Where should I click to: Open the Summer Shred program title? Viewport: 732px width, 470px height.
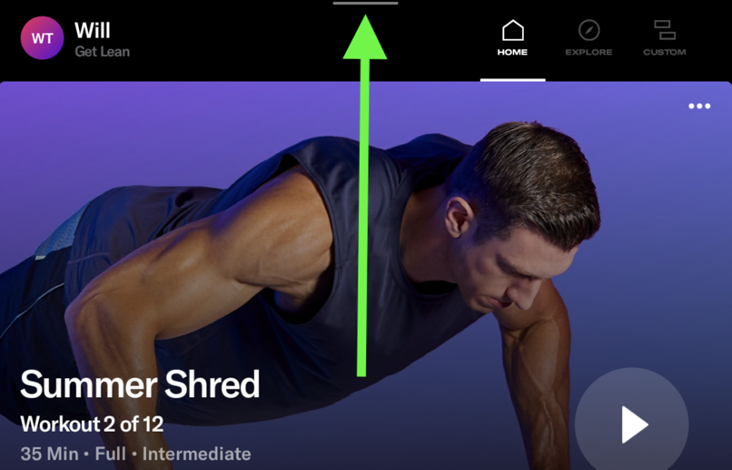click(x=140, y=384)
